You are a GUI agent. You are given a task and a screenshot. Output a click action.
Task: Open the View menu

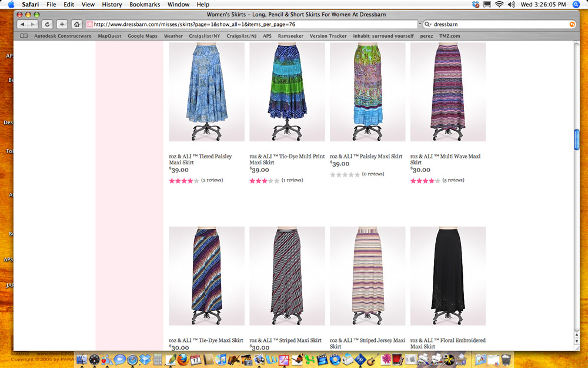pos(88,5)
